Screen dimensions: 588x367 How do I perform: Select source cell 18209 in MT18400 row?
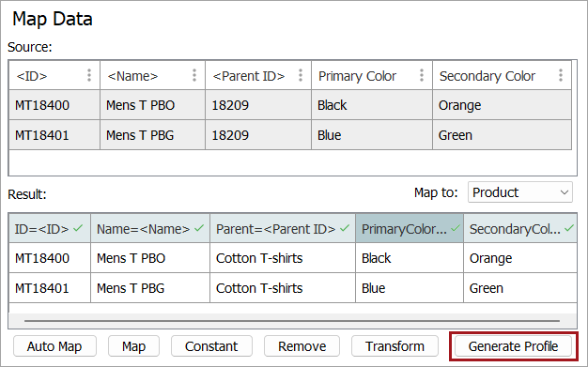pyautogui.click(x=258, y=105)
